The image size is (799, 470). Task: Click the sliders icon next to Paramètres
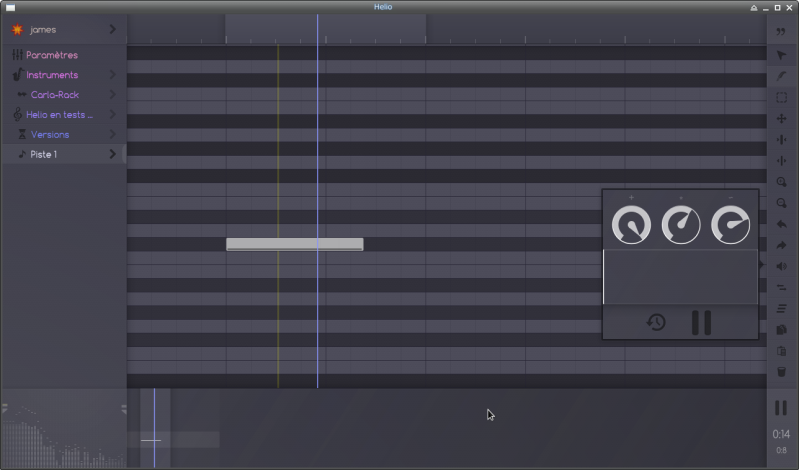click(x=17, y=55)
